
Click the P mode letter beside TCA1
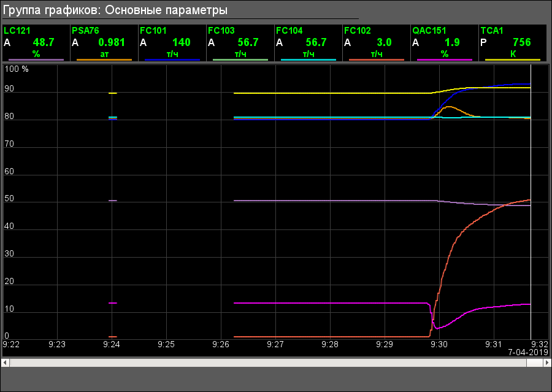[x=483, y=42]
